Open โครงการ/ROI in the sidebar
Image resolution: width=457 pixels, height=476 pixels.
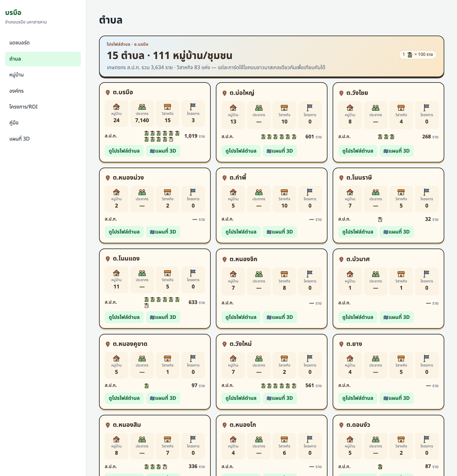point(43,107)
